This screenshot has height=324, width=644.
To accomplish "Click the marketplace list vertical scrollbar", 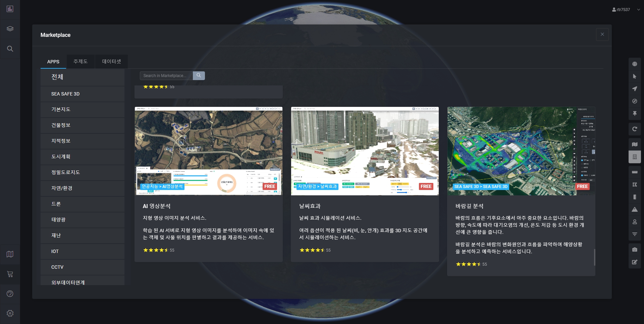I will [594, 257].
